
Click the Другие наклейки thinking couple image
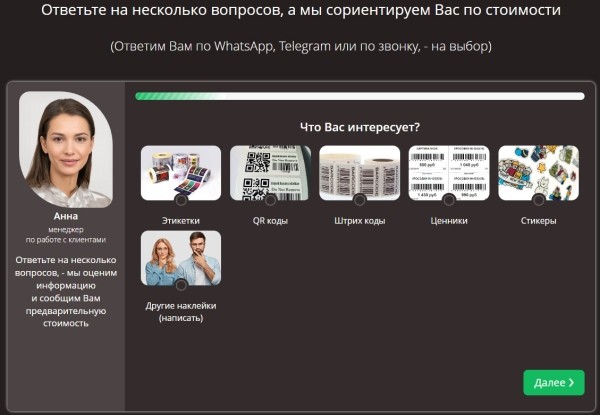click(x=181, y=258)
